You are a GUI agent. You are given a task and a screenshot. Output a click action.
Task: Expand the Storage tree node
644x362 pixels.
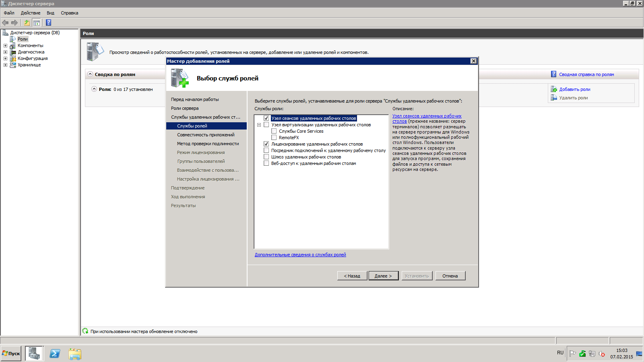(x=5, y=65)
